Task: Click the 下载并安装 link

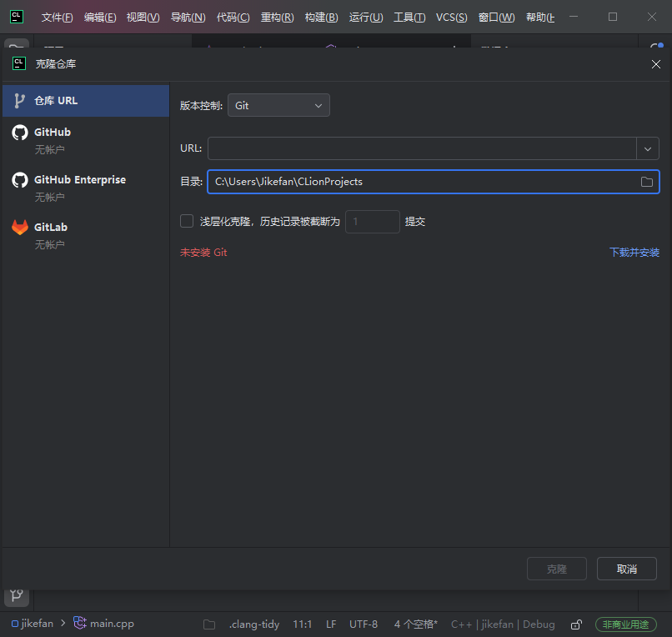Action: (634, 253)
